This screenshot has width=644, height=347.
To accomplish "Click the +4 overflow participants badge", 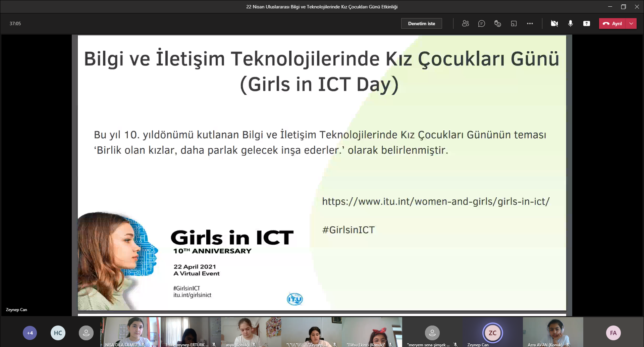I will [x=30, y=333].
